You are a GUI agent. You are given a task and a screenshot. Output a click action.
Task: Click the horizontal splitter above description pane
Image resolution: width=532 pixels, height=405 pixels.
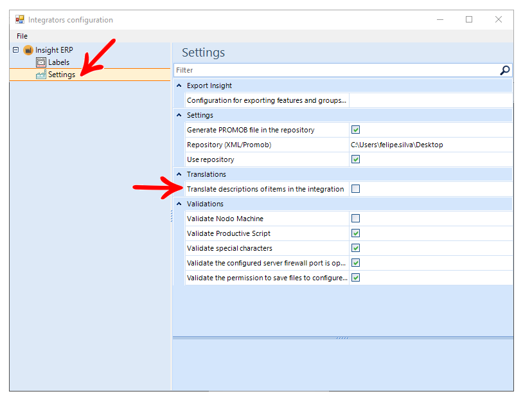click(342, 337)
